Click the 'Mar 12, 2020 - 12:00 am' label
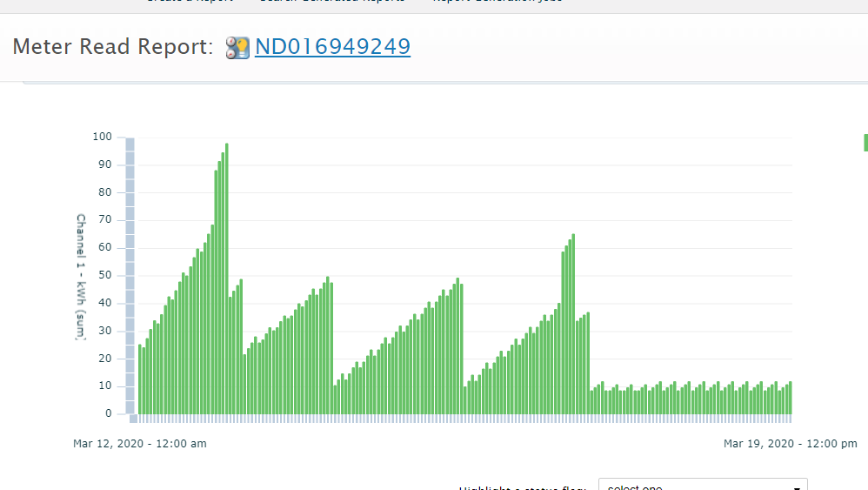The height and width of the screenshot is (490, 868). 140,444
